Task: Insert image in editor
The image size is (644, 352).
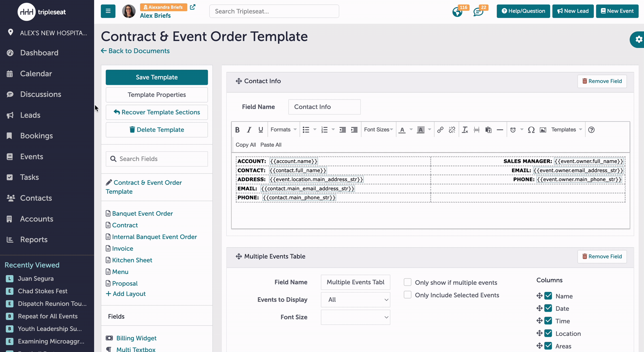Action: click(x=543, y=130)
